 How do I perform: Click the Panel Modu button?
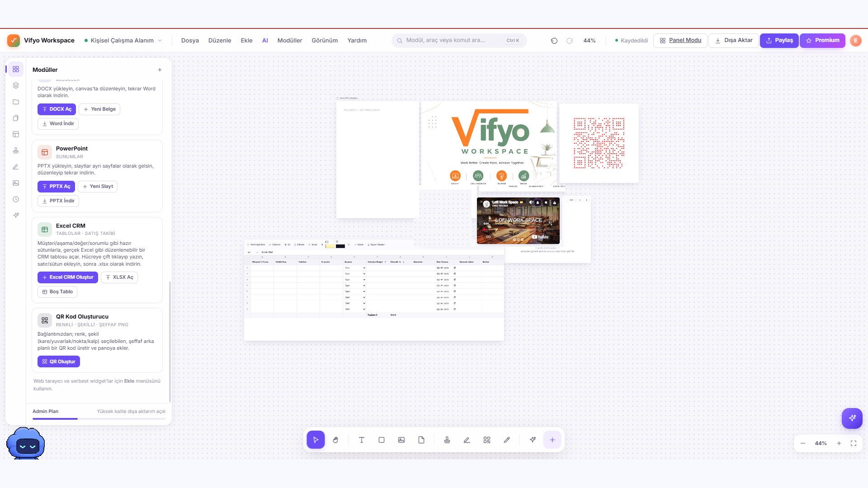coord(680,41)
